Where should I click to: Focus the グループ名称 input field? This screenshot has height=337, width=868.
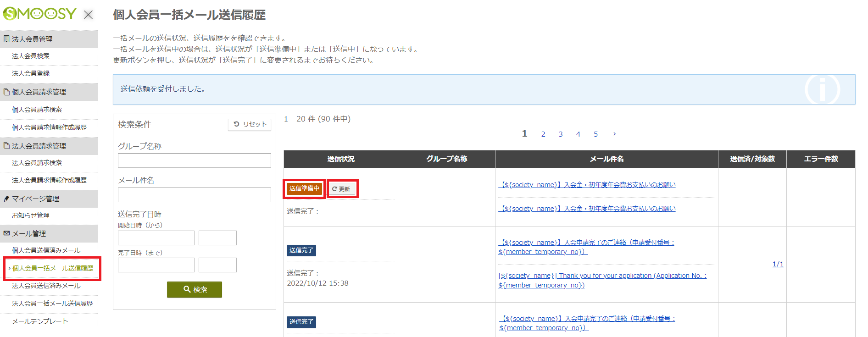point(194,160)
